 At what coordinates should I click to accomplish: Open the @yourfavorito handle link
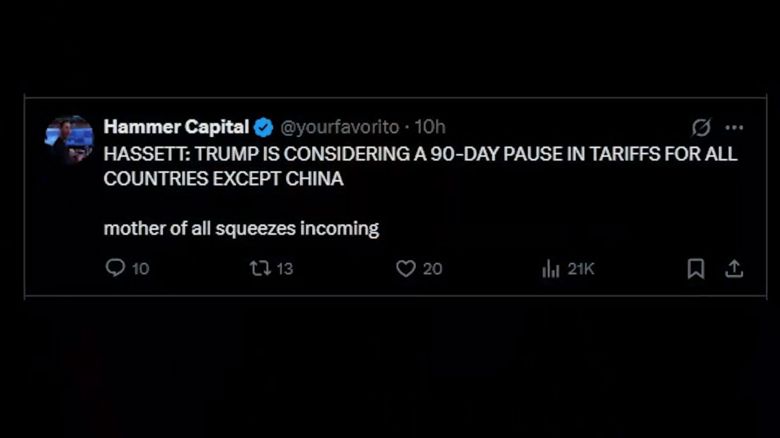(339, 127)
